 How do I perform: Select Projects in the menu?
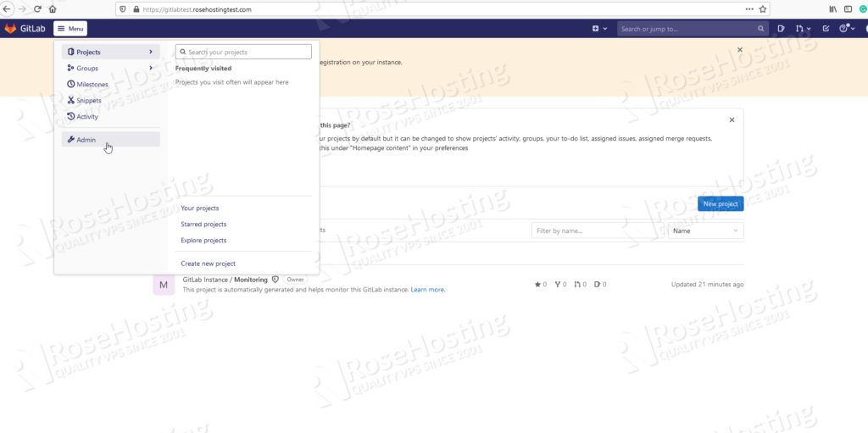pyautogui.click(x=111, y=52)
